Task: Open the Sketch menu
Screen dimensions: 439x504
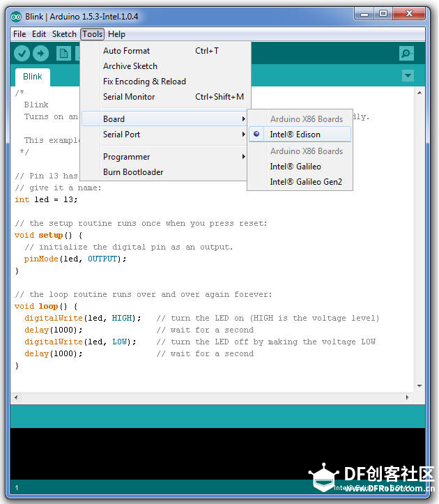Action: pyautogui.click(x=64, y=34)
